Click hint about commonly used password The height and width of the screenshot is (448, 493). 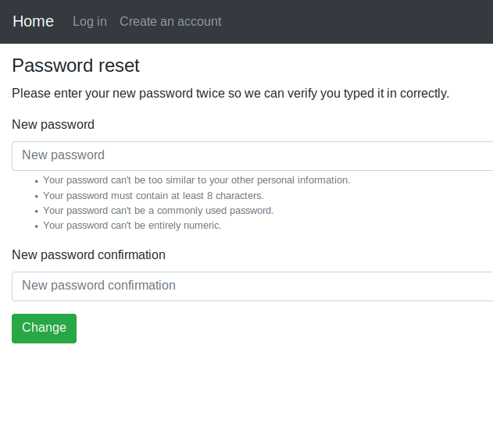click(159, 211)
